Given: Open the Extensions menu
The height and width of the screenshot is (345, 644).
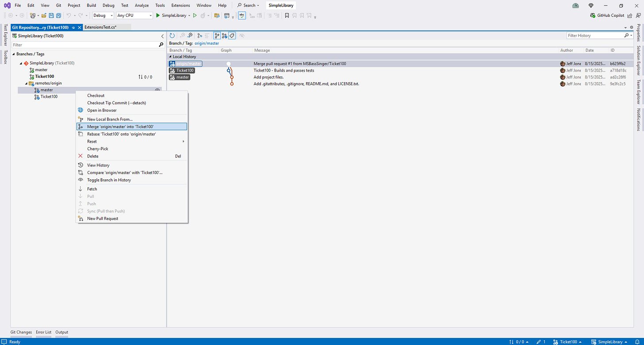Looking at the screenshot, I should click(180, 5).
